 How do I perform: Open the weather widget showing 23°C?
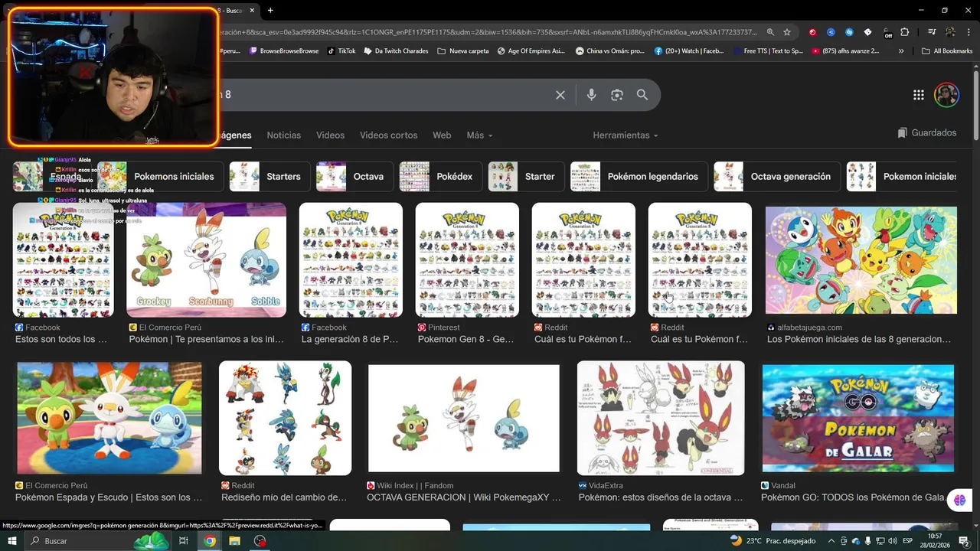773,540
